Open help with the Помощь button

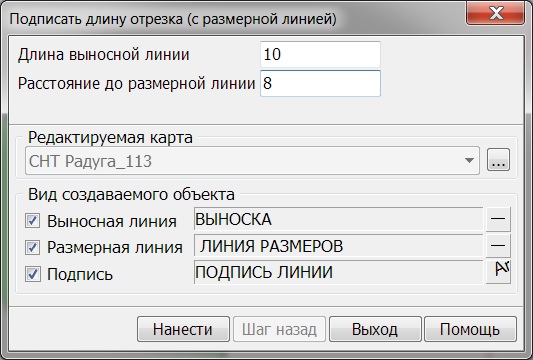470,329
